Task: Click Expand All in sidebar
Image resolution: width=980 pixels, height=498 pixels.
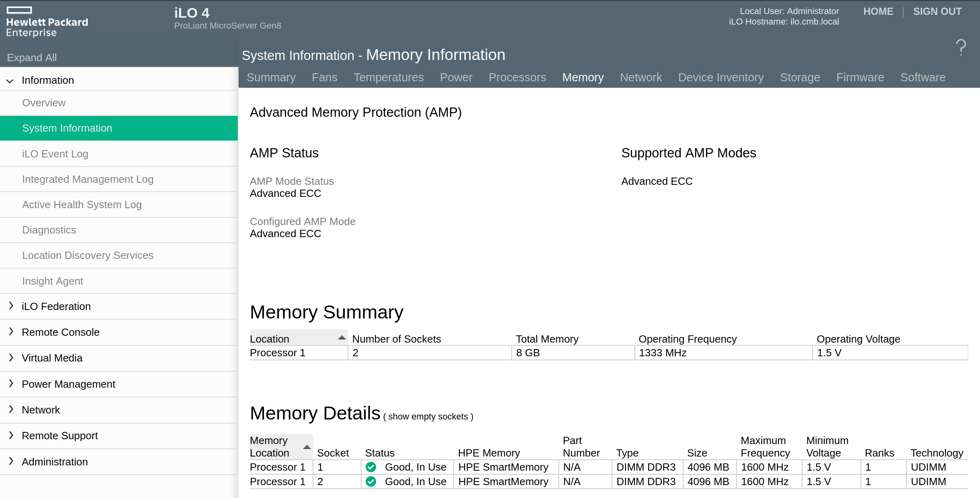Action: [32, 58]
